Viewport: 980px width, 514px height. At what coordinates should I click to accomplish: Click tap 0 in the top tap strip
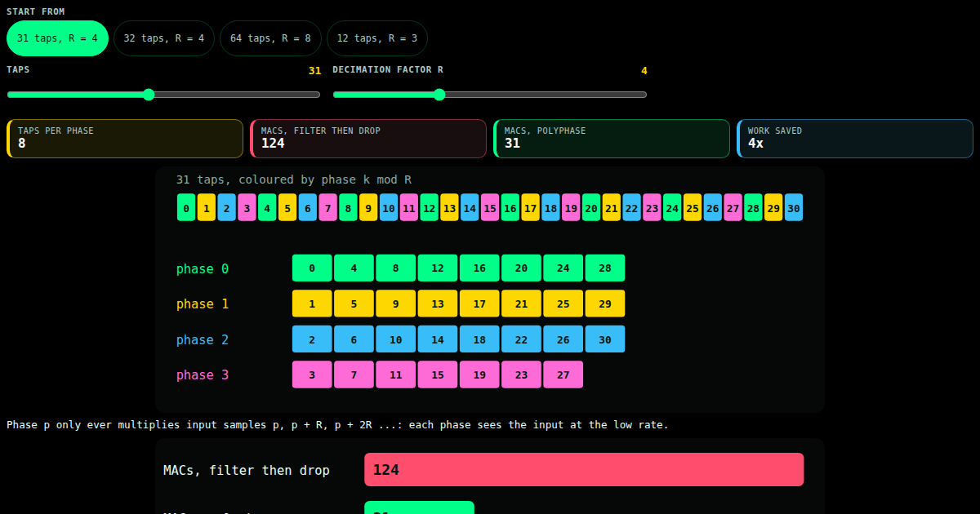186,207
